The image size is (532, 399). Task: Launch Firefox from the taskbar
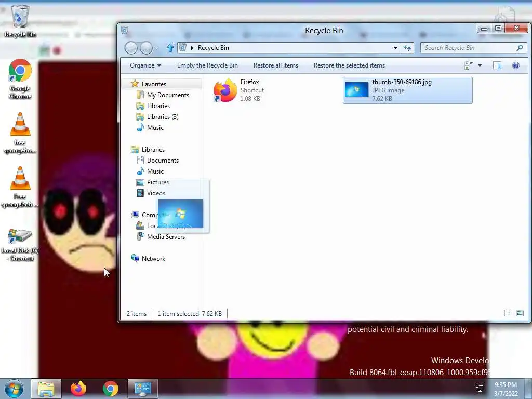78,389
